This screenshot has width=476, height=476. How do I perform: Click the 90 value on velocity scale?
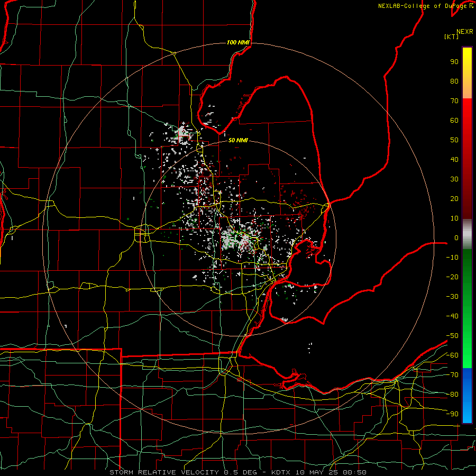tap(454, 62)
